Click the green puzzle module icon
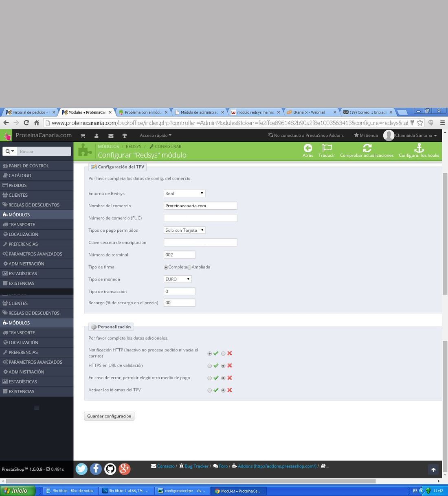The image size is (448, 496). coord(85,150)
